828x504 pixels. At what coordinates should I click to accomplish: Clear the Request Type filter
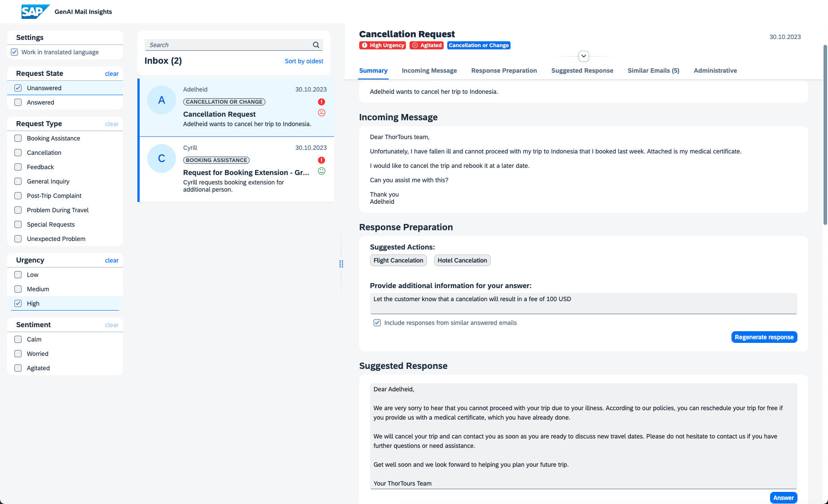pyautogui.click(x=112, y=124)
